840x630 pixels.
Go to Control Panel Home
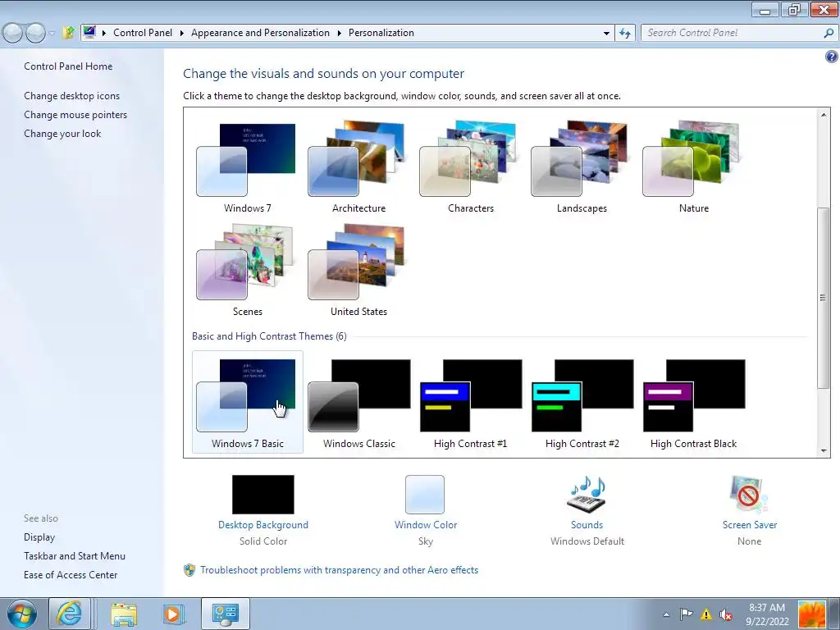(68, 66)
